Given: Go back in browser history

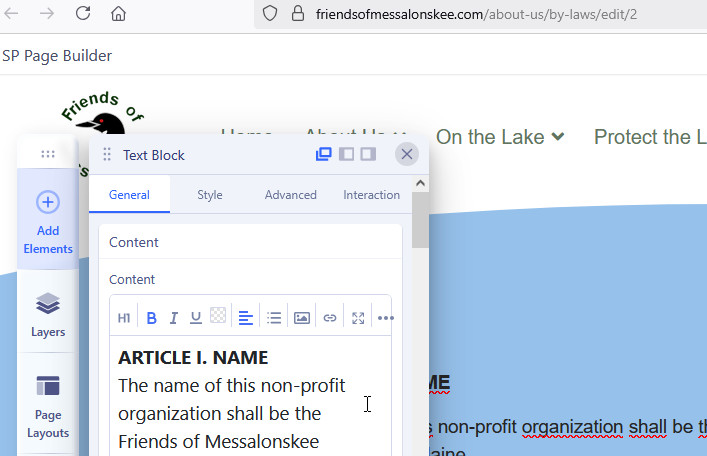Looking at the screenshot, I should click(11, 14).
